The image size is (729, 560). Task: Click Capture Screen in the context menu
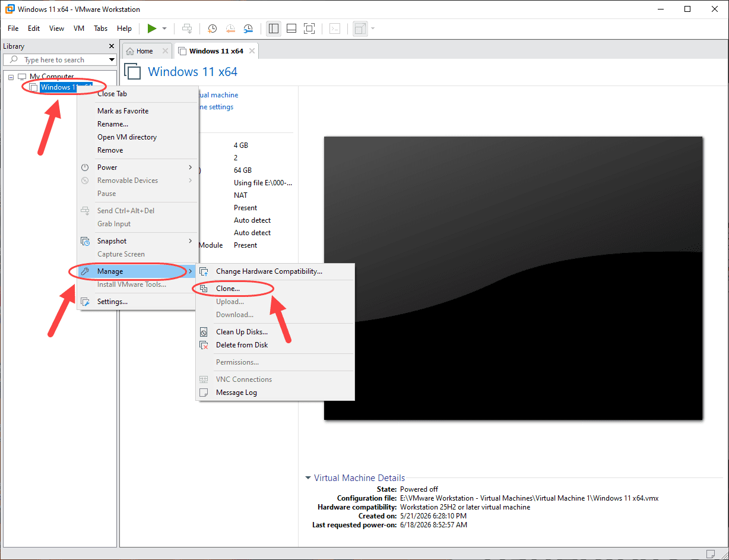tap(121, 254)
